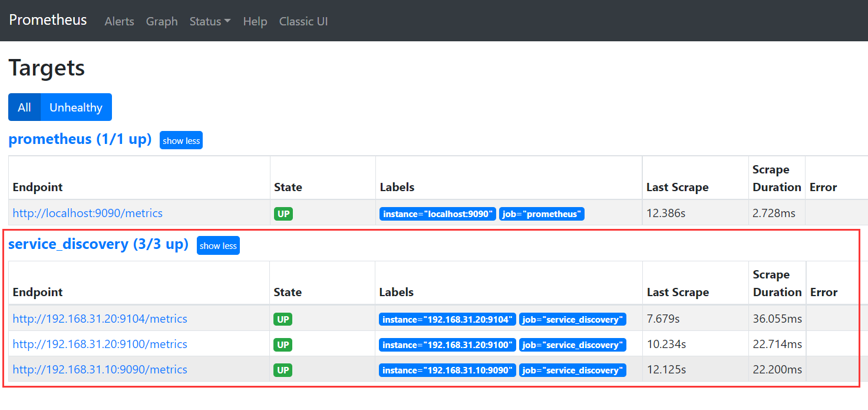Click job="service_discovery" badge in 9100 row
Screen dimensions: 868x410
573,345
